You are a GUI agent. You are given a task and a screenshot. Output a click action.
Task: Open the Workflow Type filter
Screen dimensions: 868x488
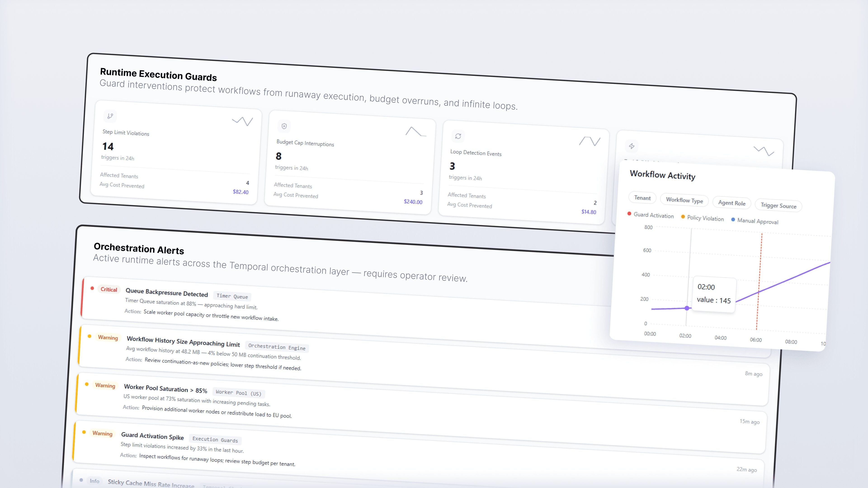pyautogui.click(x=684, y=200)
